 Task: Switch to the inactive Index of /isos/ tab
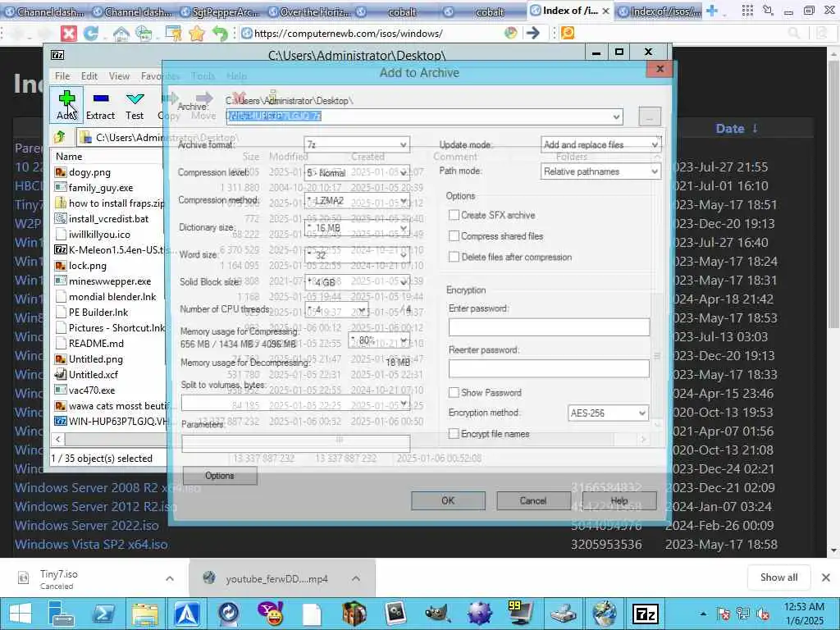[x=660, y=11]
